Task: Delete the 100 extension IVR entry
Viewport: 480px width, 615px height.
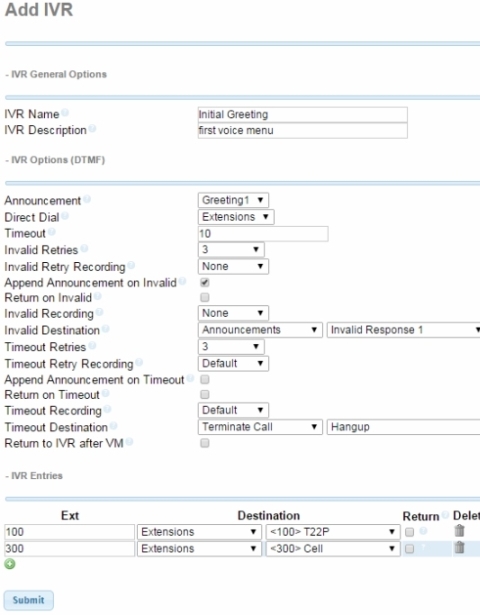Action: pos(459,531)
